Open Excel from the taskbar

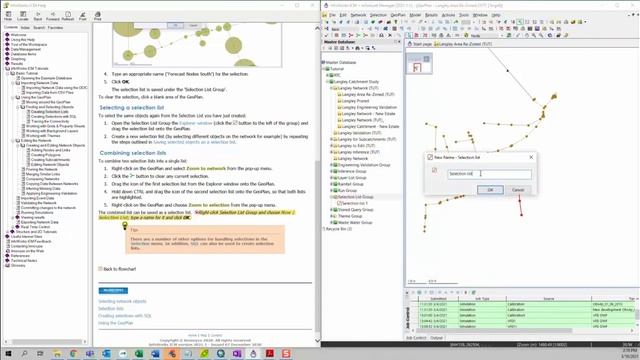coord(139,353)
